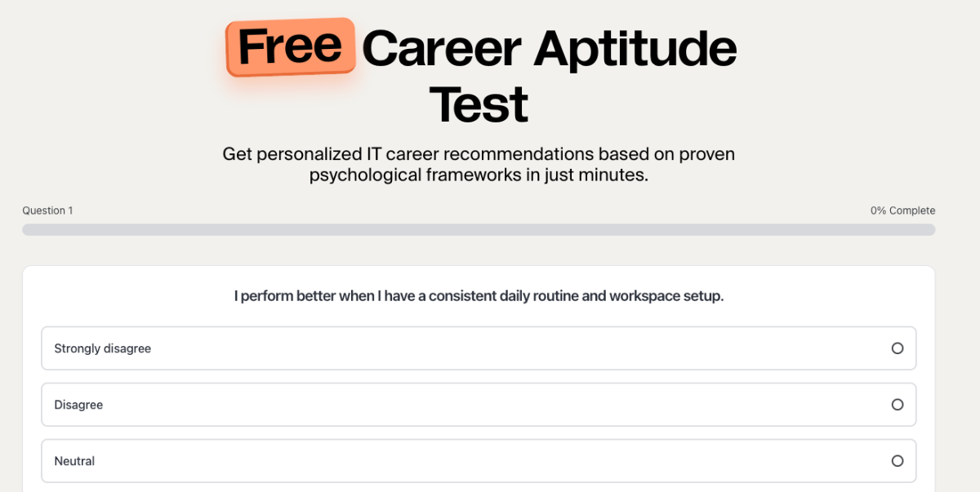This screenshot has height=492, width=980.
Task: Select the Strongly disagree radio circle
Action: (x=897, y=348)
